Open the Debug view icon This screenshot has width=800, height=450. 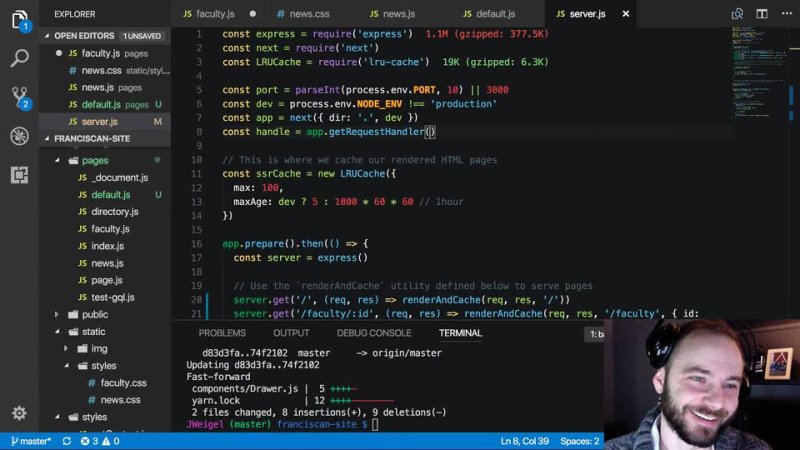(x=19, y=136)
